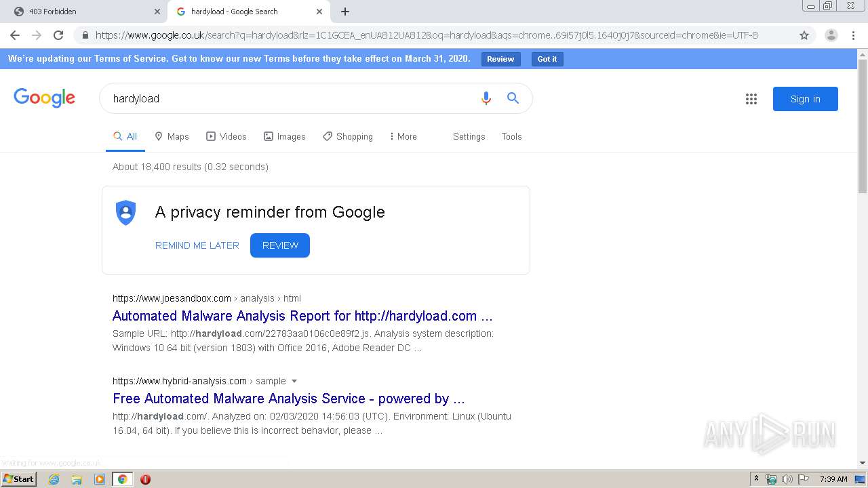
Task: Show hidden system tray icons
Action: 756,479
